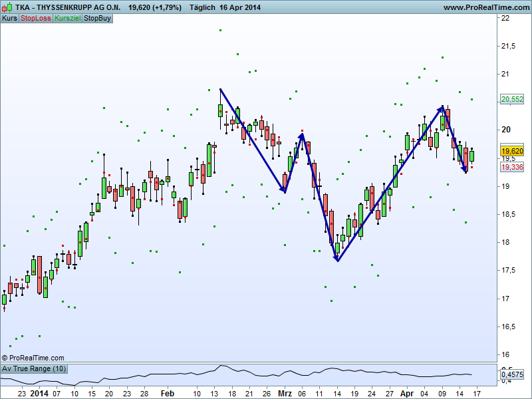
Task: Click the 2014 year label on time axis
Action: tap(39, 394)
